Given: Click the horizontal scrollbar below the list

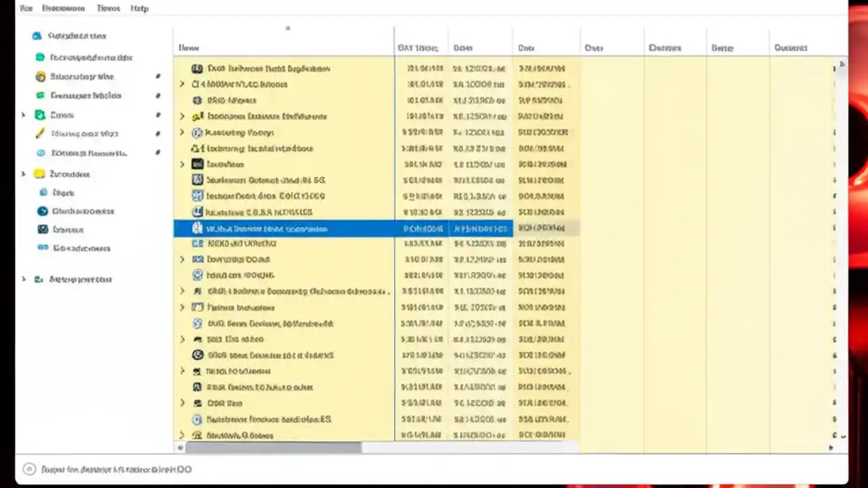Looking at the screenshot, I should 271,447.
